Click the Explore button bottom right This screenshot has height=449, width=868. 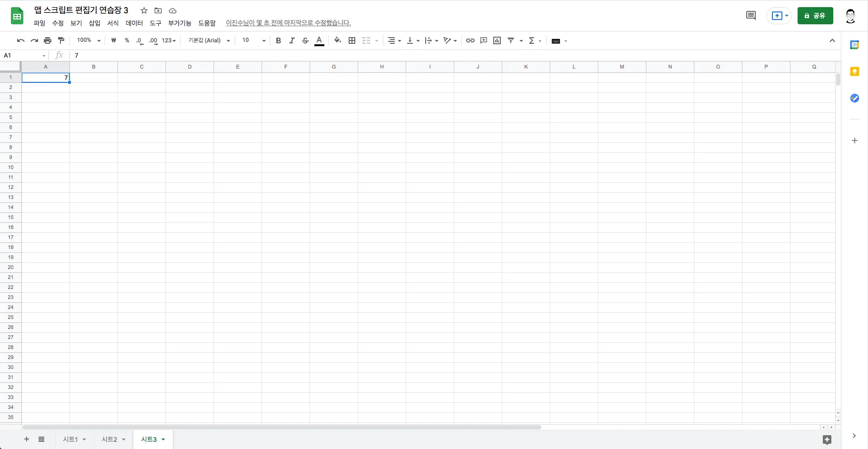pyautogui.click(x=827, y=440)
